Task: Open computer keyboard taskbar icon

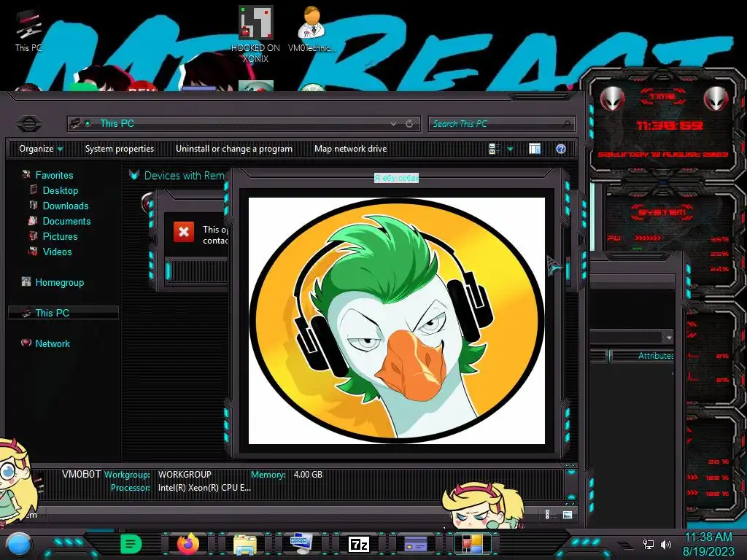Action: click(x=301, y=543)
